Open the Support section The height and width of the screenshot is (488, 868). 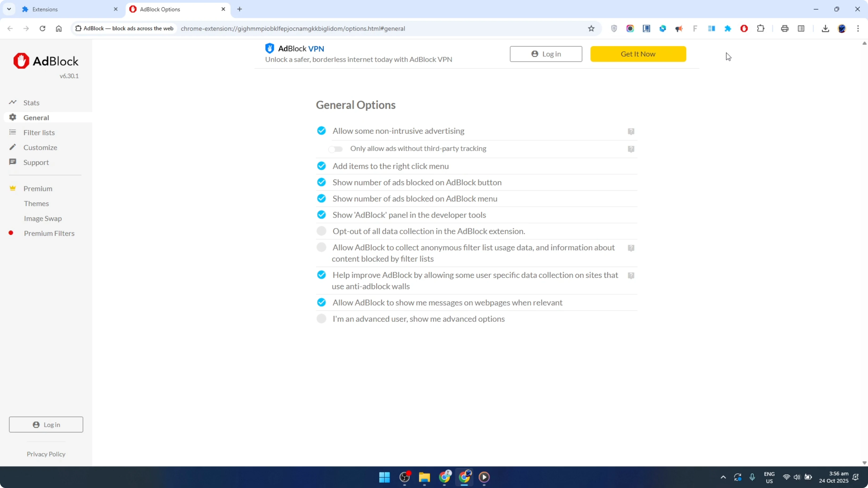tap(36, 162)
